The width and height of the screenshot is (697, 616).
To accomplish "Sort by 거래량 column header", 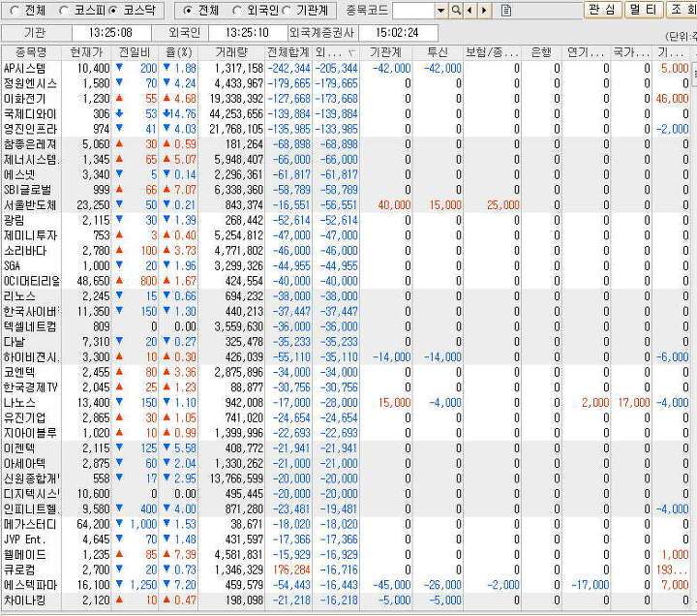I will click(x=231, y=52).
